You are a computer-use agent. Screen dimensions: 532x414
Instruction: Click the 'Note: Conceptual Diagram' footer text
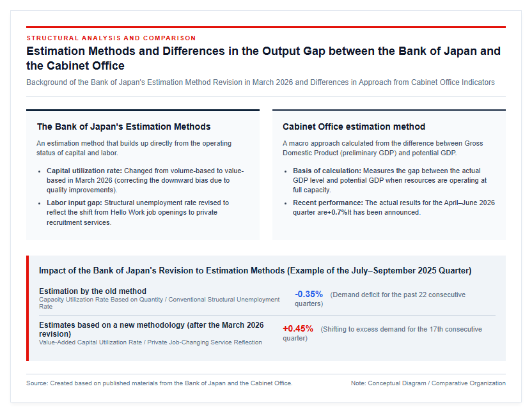(x=428, y=383)
